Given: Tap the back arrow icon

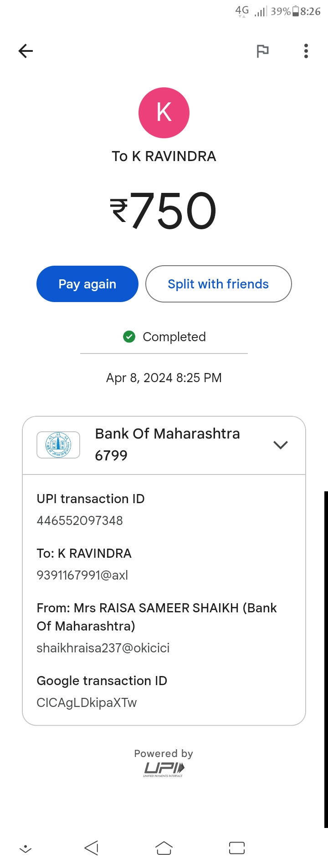Looking at the screenshot, I should pyautogui.click(x=26, y=51).
